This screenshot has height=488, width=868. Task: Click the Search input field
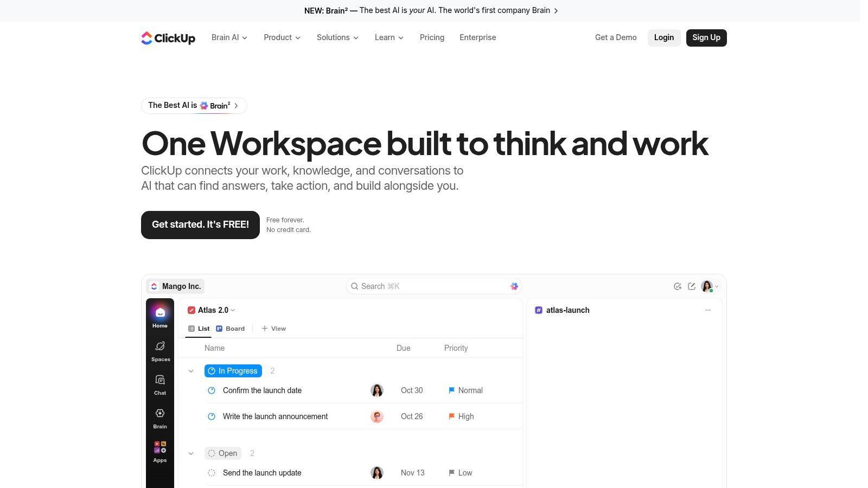click(434, 286)
